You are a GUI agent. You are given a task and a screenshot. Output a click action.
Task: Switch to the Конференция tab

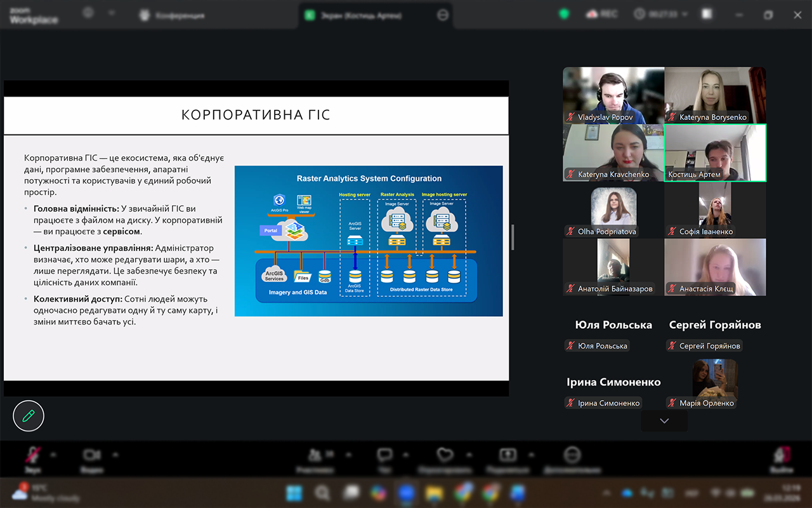pyautogui.click(x=171, y=15)
